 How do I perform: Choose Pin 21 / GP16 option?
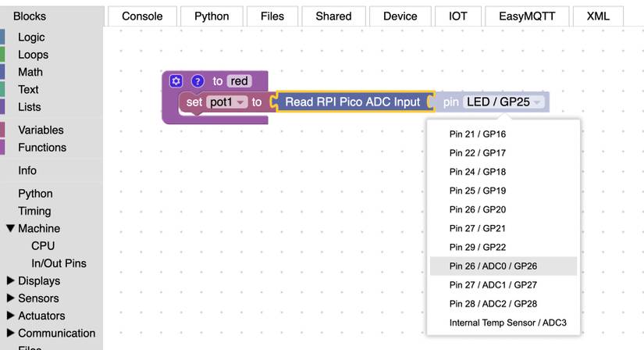pos(503,134)
